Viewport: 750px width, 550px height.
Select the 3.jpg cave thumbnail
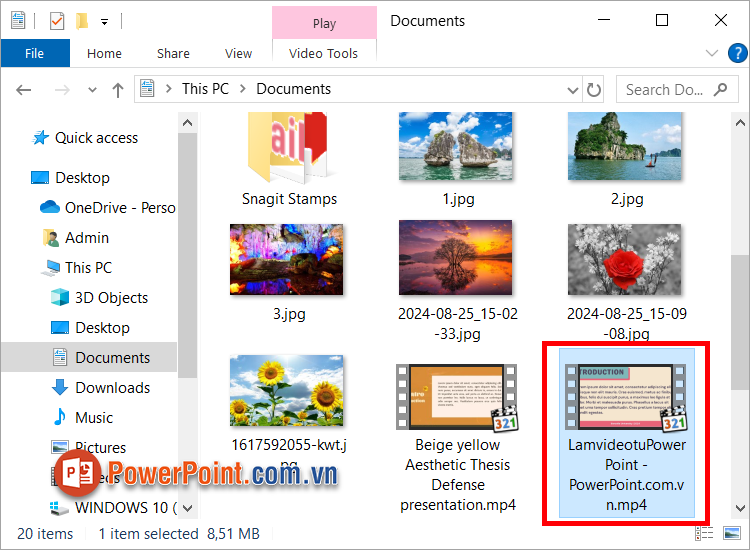coord(287,259)
